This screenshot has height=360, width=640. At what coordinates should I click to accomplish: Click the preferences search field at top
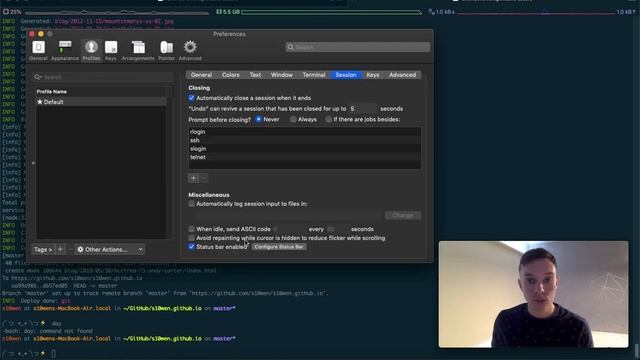click(358, 47)
